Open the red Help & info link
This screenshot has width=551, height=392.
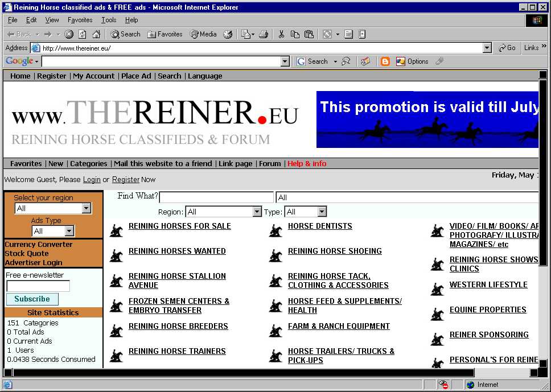click(307, 163)
